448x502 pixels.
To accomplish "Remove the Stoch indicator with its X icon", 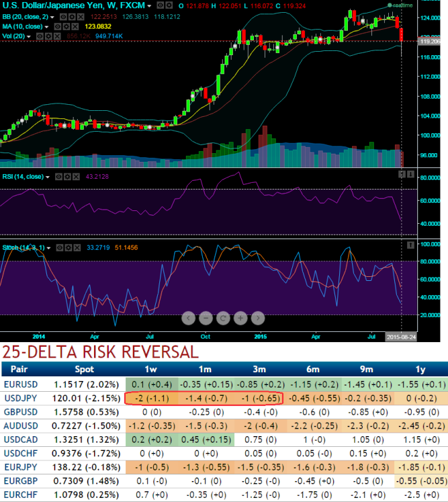I will click(x=77, y=248).
